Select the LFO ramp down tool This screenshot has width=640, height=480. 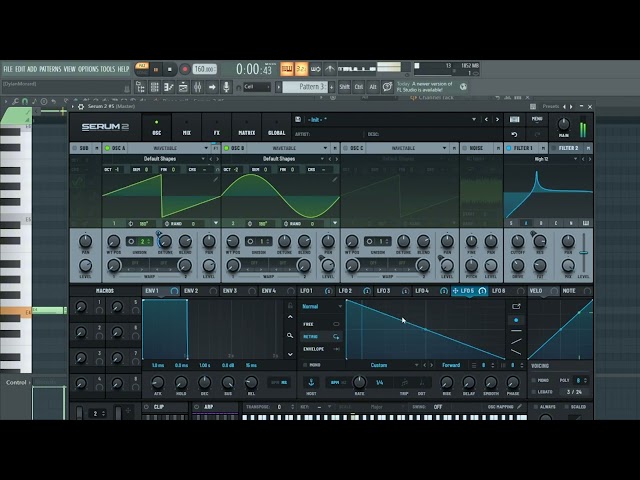coord(516,352)
